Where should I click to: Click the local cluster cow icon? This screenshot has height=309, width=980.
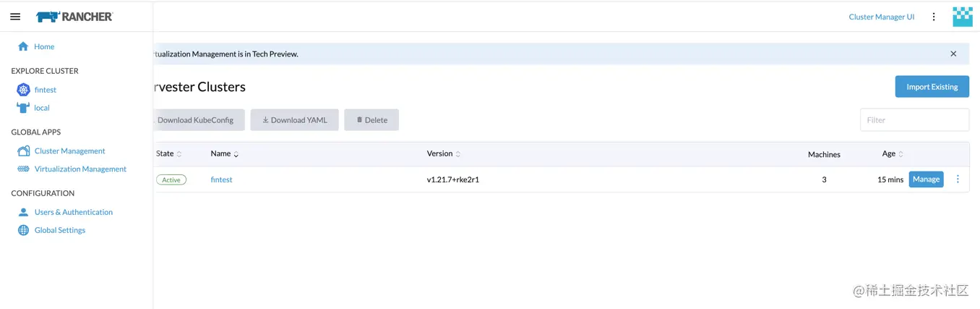click(x=23, y=108)
